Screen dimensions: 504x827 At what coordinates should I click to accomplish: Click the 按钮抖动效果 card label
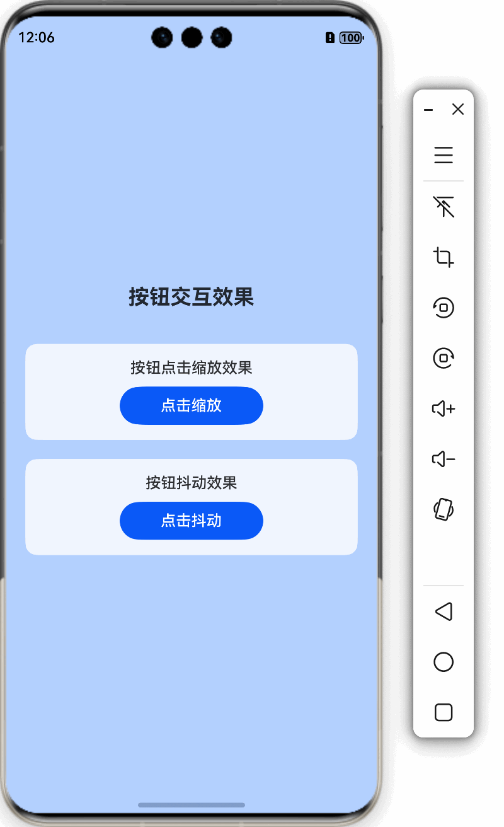(x=192, y=483)
